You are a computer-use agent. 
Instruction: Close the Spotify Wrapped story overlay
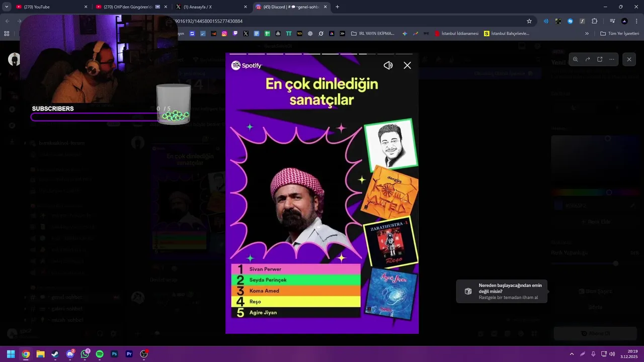[408, 65]
